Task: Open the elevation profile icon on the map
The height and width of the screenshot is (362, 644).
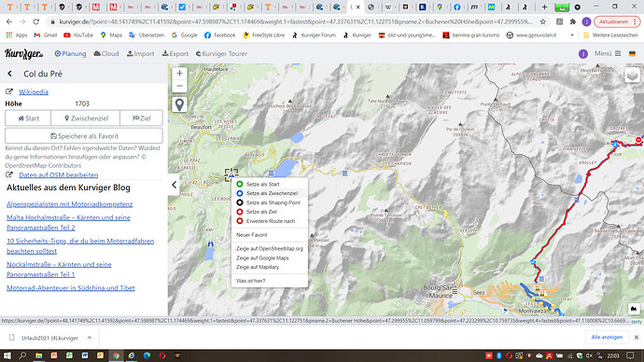Action: point(634,308)
